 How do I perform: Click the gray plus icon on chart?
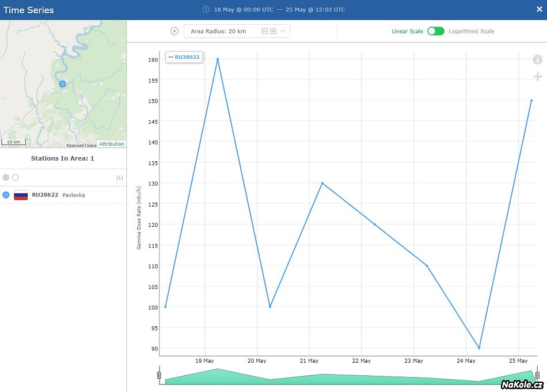pos(537,77)
